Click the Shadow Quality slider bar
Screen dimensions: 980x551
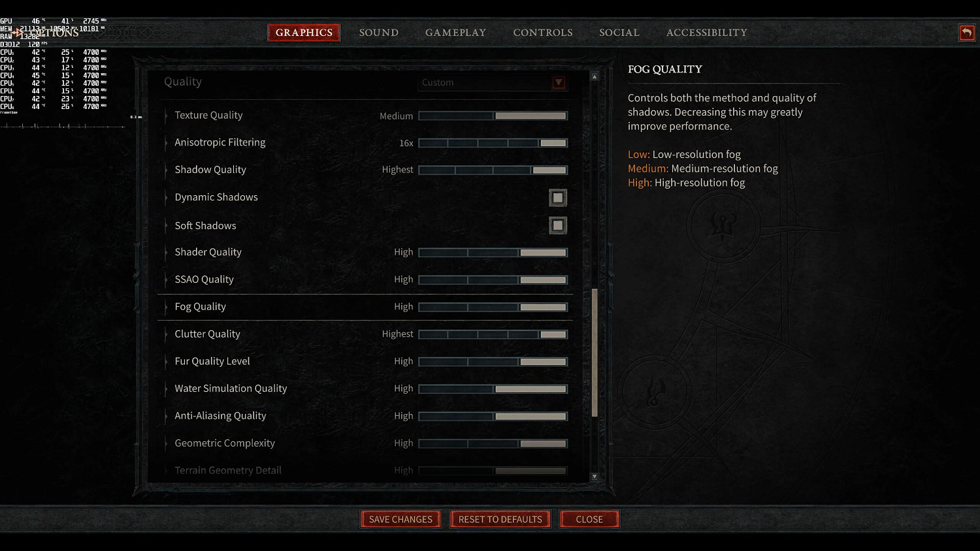pyautogui.click(x=493, y=170)
